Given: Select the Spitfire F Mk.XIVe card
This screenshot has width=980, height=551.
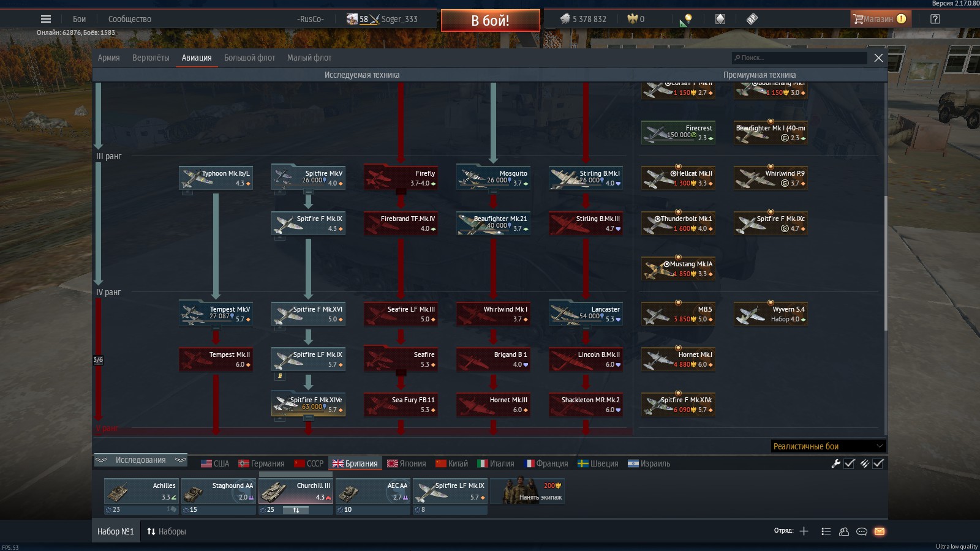Looking at the screenshot, I should pos(308,405).
